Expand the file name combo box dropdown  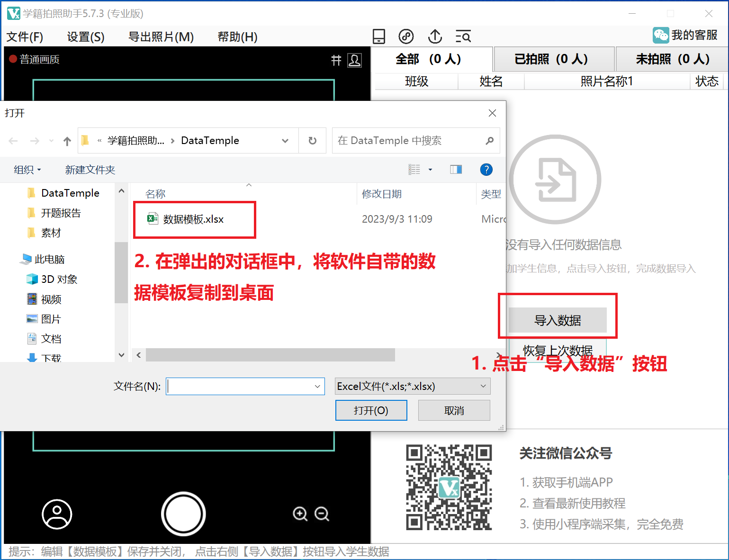(x=317, y=386)
